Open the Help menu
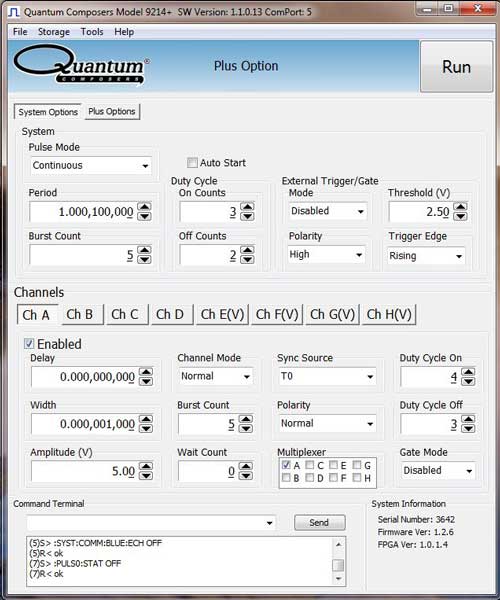The width and height of the screenshot is (500, 600). pyautogui.click(x=124, y=32)
